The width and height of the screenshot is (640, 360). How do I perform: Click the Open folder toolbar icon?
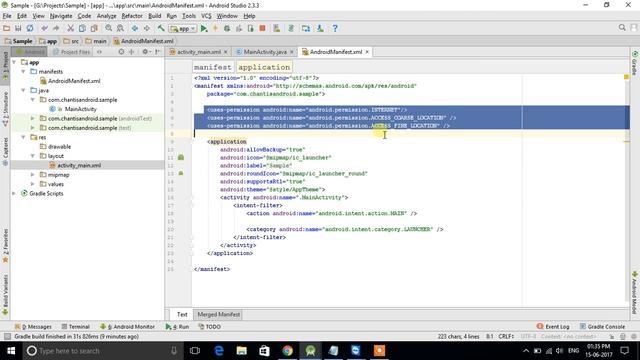click(7, 28)
